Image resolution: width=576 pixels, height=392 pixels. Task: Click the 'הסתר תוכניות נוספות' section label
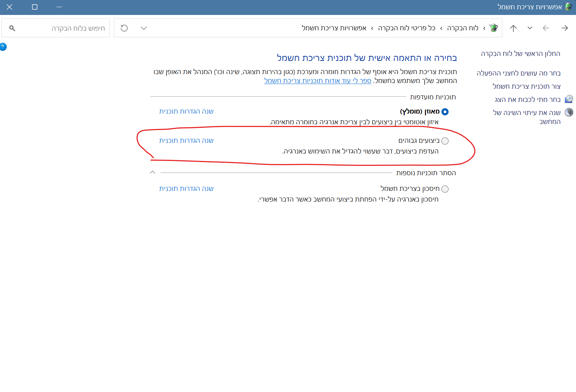pyautogui.click(x=426, y=173)
